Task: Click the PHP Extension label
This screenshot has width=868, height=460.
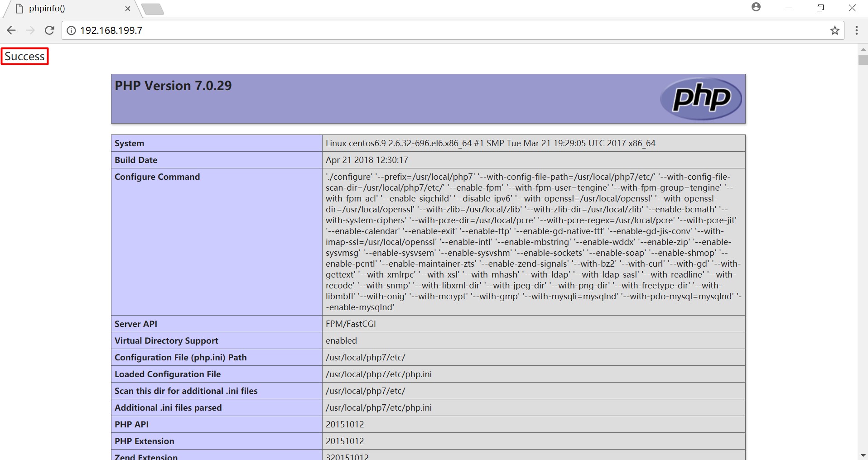Action: [145, 441]
